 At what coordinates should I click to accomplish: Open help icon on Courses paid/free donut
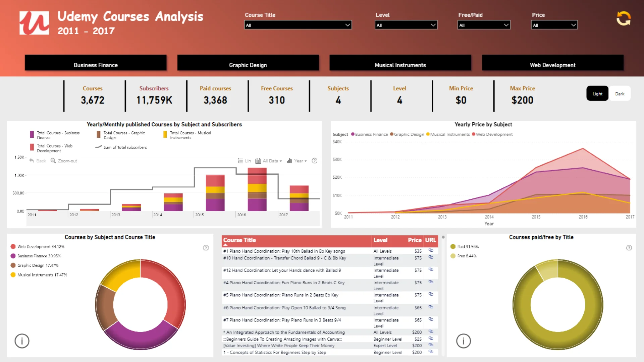coord(629,248)
